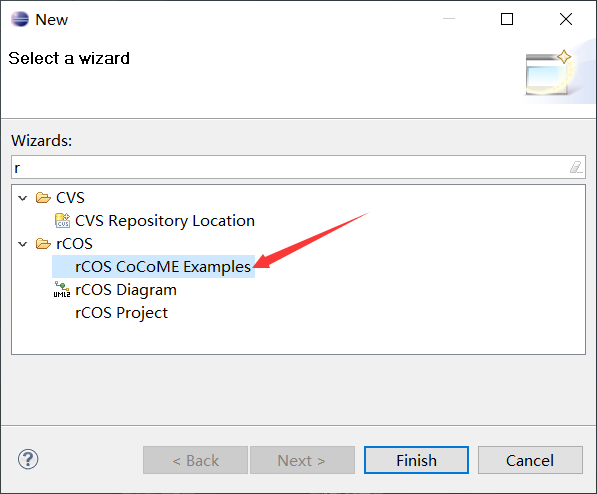This screenshot has width=597, height=494.
Task: Select rCOS Diagram wizard
Action: tap(126, 290)
